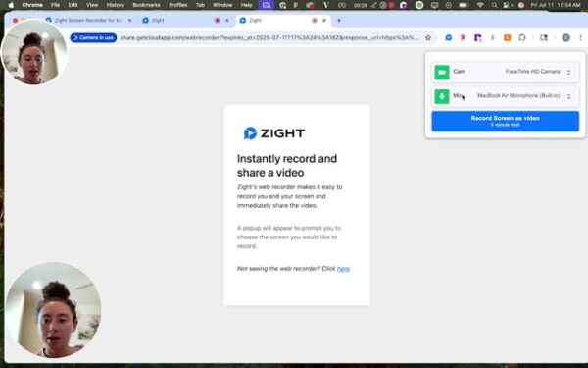Screen dimensions: 588x368
Task: Toggle the green Mic microphone icon
Action: [x=442, y=96]
